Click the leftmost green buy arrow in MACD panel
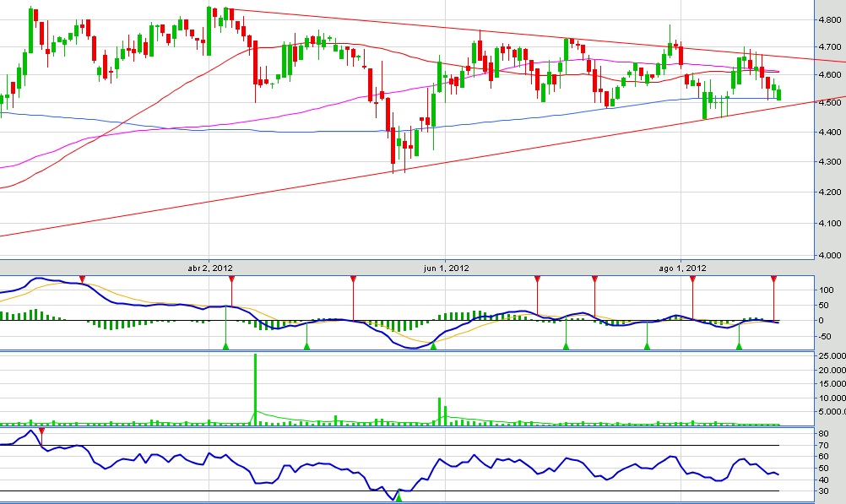Screen dimensions: 846x504 [x=225, y=345]
